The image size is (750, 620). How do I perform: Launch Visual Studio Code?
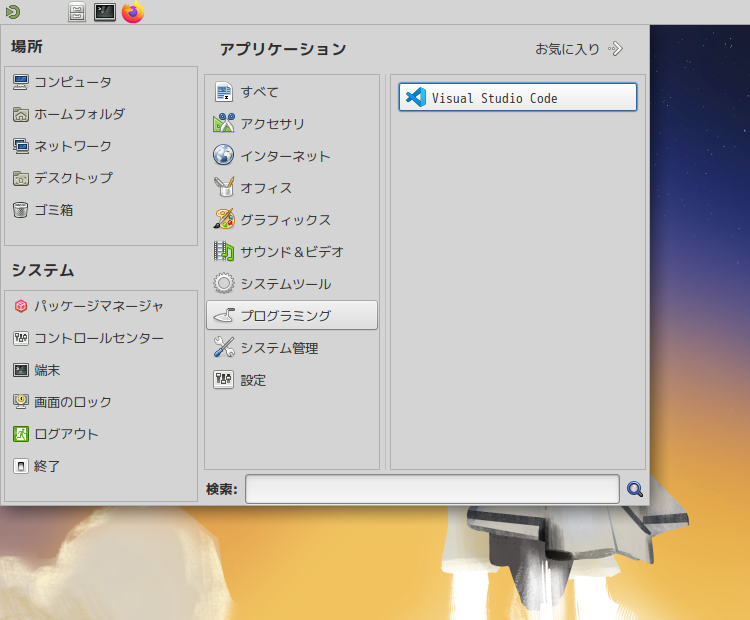click(518, 97)
